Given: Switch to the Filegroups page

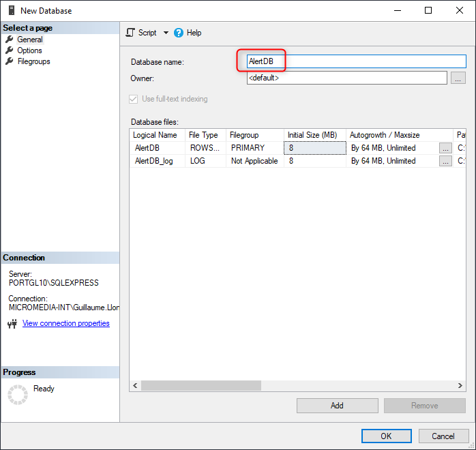Looking at the screenshot, I should coord(33,61).
